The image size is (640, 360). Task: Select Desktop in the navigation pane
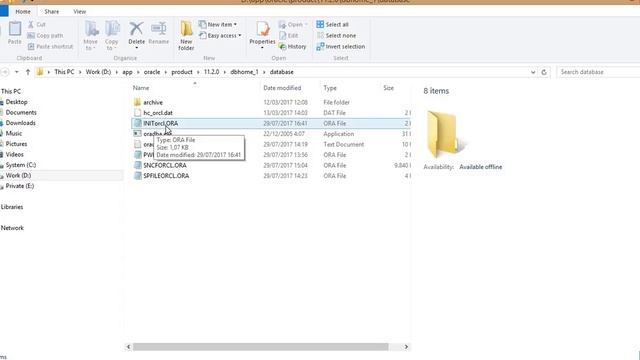pyautogui.click(x=16, y=102)
